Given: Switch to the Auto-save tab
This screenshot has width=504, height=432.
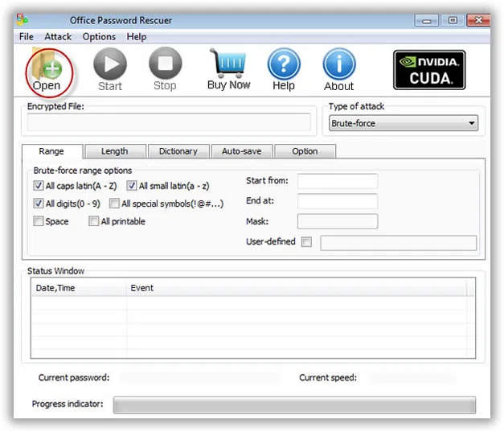Looking at the screenshot, I should pyautogui.click(x=242, y=151).
